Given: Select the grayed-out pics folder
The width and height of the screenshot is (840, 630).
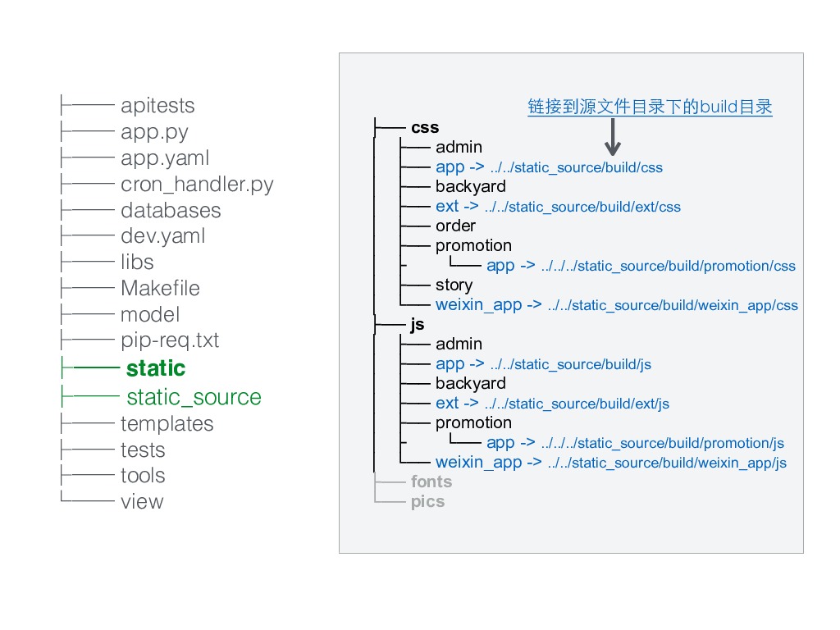Looking at the screenshot, I should (x=427, y=502).
